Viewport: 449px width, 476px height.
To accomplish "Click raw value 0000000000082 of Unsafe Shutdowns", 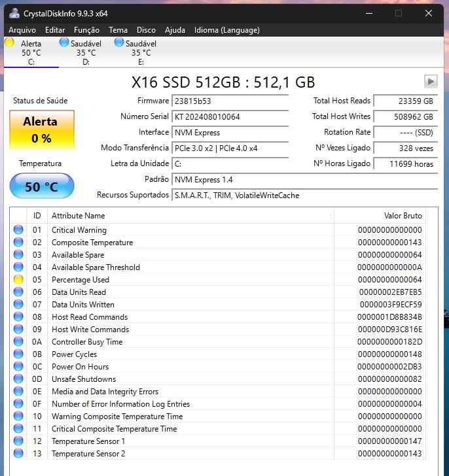I will coord(389,379).
